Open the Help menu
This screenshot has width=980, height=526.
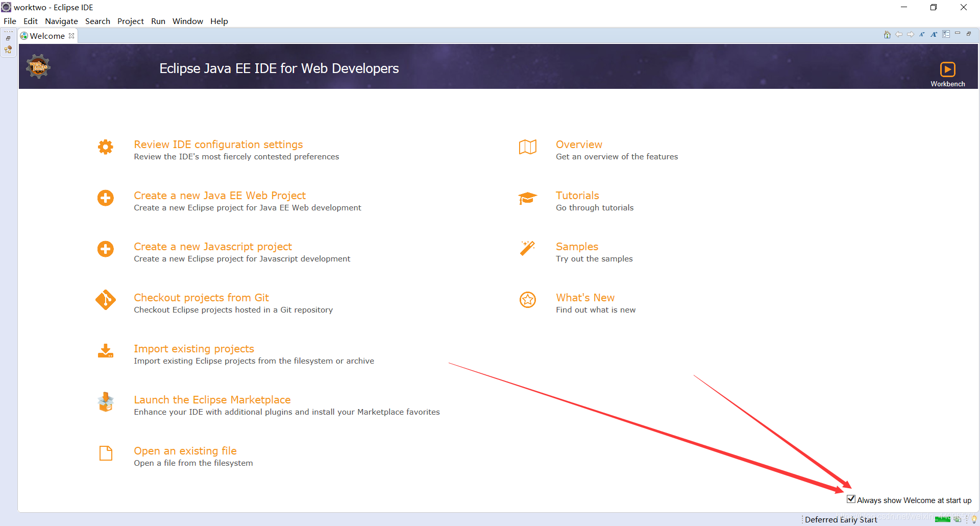[x=219, y=21]
